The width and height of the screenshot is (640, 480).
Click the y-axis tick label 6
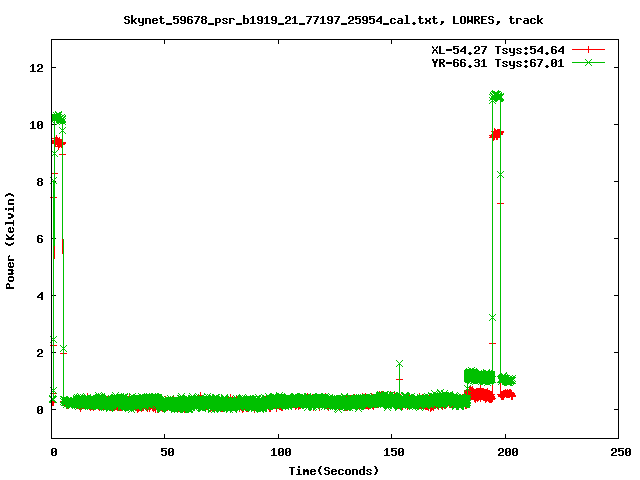pos(40,239)
